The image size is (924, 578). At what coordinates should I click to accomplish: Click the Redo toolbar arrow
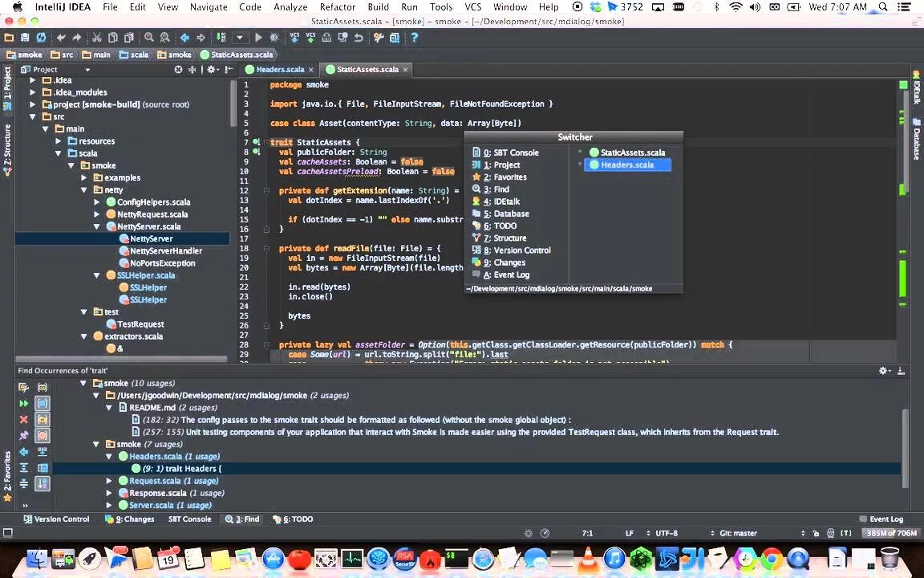[x=77, y=38]
